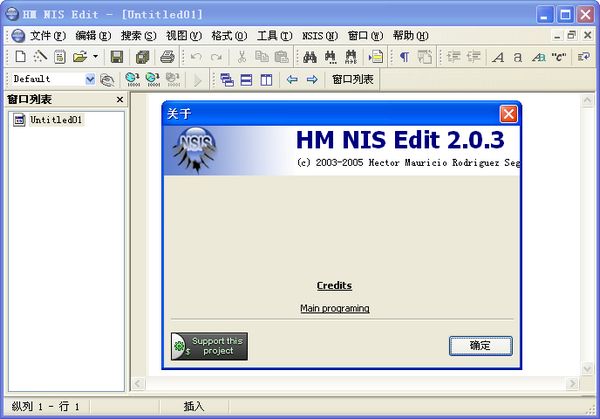This screenshot has height=419, width=600.
Task: Launch the script wizard wand icon
Action: [41, 57]
